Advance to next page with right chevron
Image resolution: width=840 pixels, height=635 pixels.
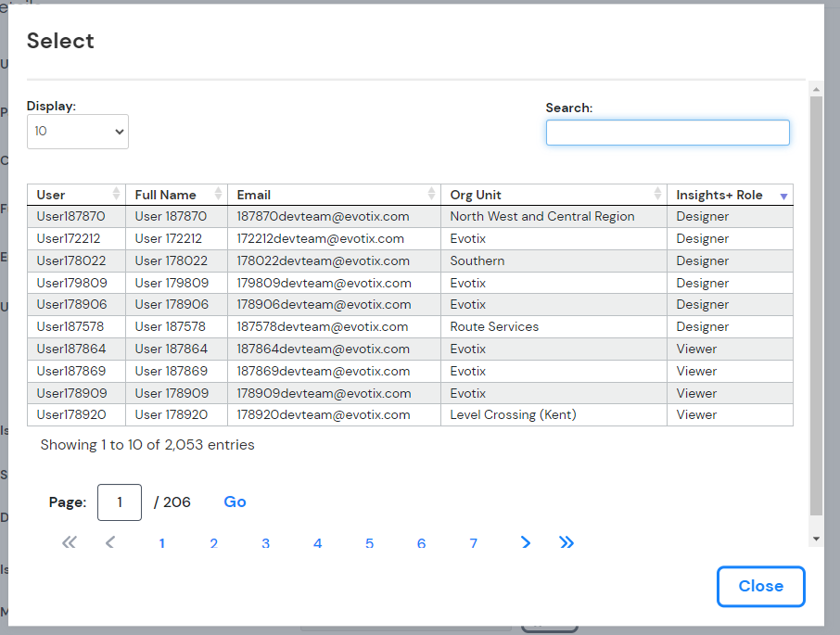click(526, 542)
